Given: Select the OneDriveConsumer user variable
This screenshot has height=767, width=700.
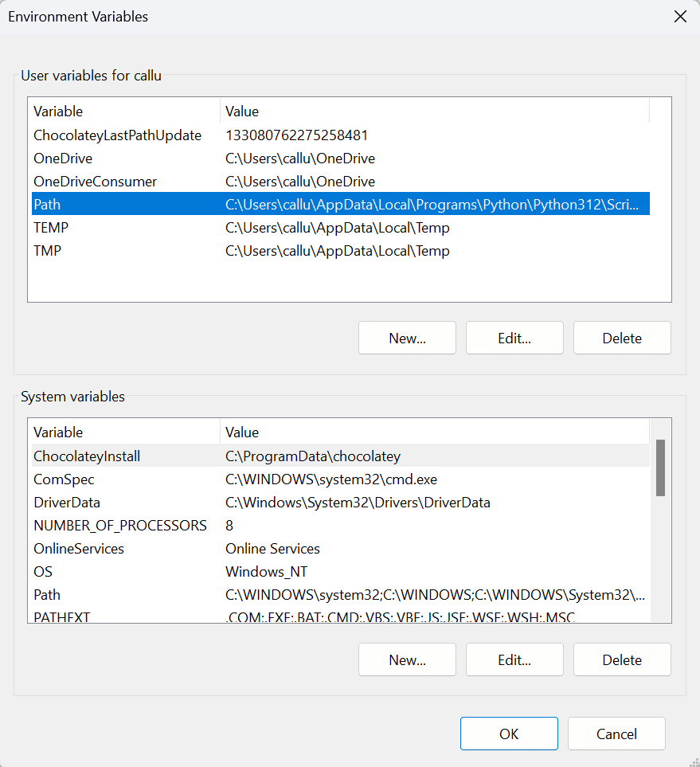Looking at the screenshot, I should tap(95, 182).
